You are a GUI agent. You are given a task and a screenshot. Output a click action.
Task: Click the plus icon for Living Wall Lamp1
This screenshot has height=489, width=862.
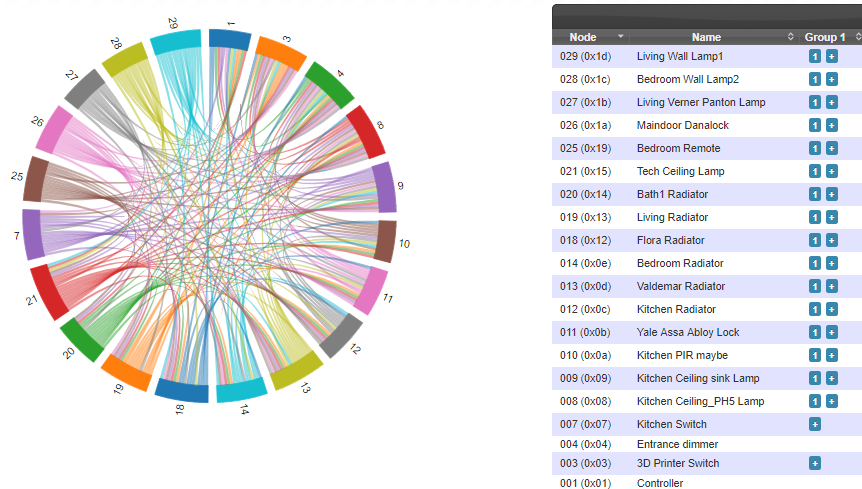tap(831, 57)
